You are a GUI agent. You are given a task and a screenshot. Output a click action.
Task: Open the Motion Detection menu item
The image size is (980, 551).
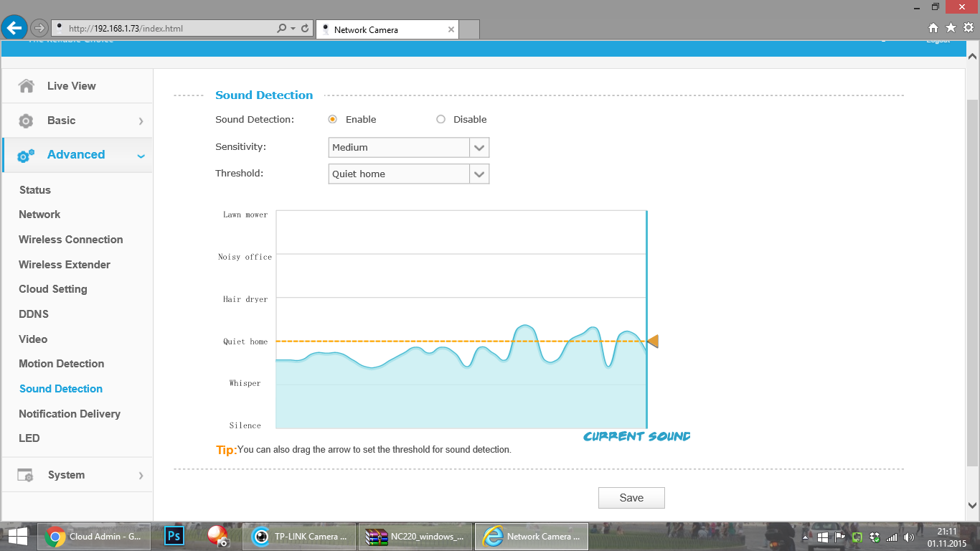click(61, 364)
